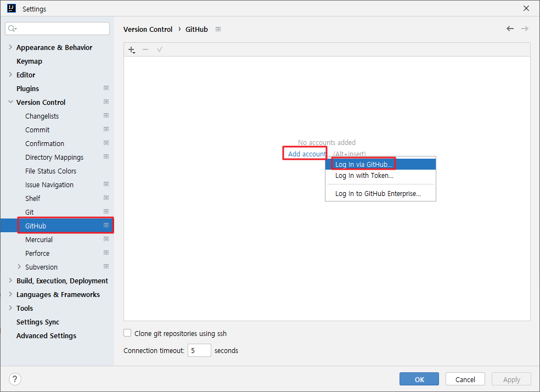Click the project icon on Confirmation row
540x392 pixels.
pyautogui.click(x=106, y=143)
